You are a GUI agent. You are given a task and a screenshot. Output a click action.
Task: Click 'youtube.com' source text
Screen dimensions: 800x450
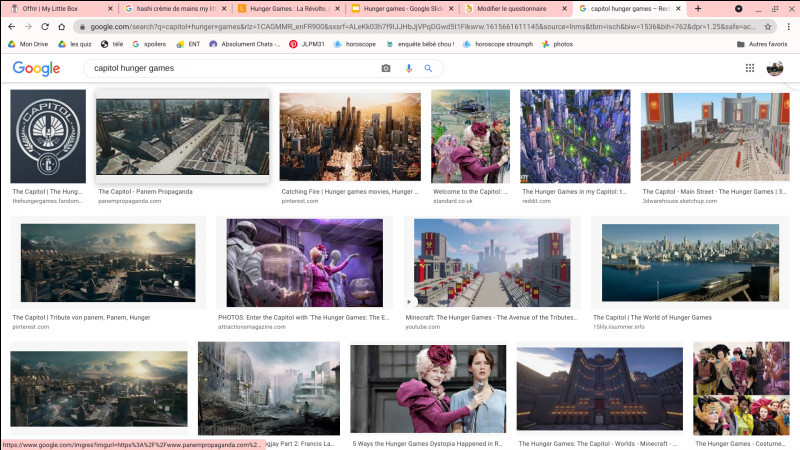point(422,327)
